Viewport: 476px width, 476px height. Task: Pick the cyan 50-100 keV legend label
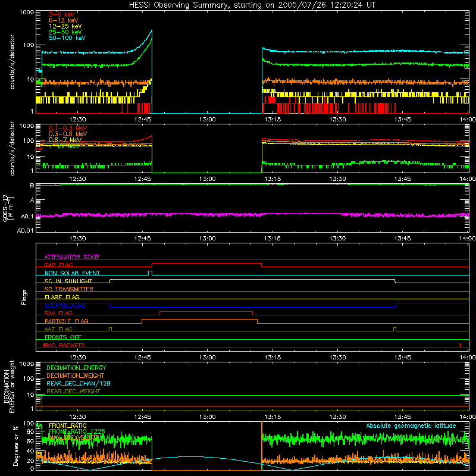click(67, 38)
